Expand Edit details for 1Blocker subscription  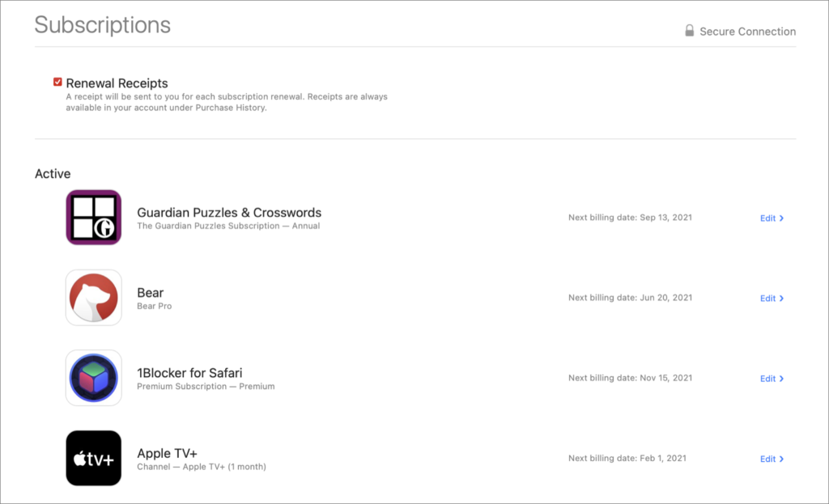771,378
